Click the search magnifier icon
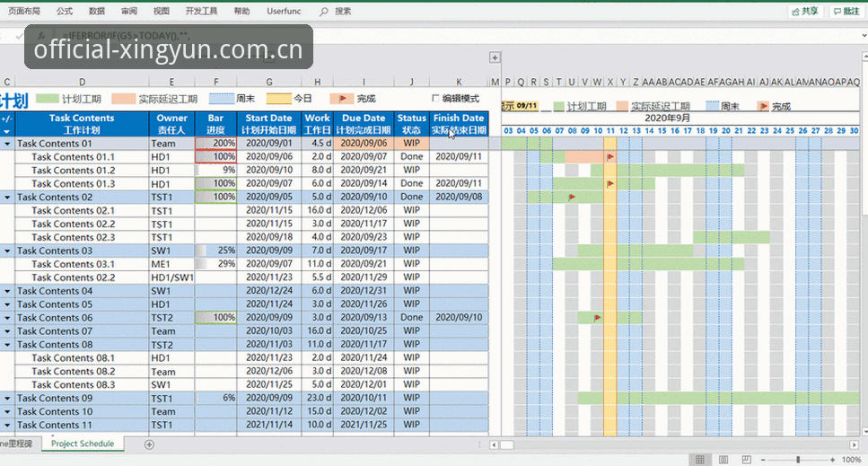 pos(324,11)
